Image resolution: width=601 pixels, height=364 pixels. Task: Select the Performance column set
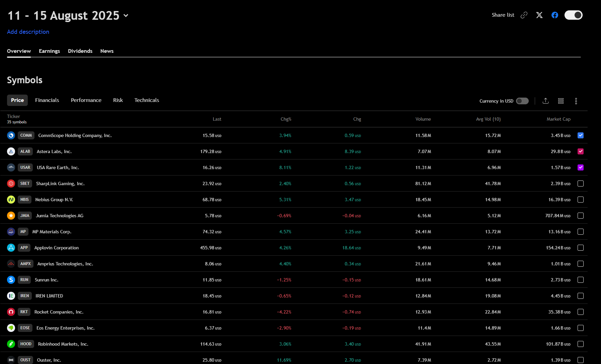(x=86, y=100)
